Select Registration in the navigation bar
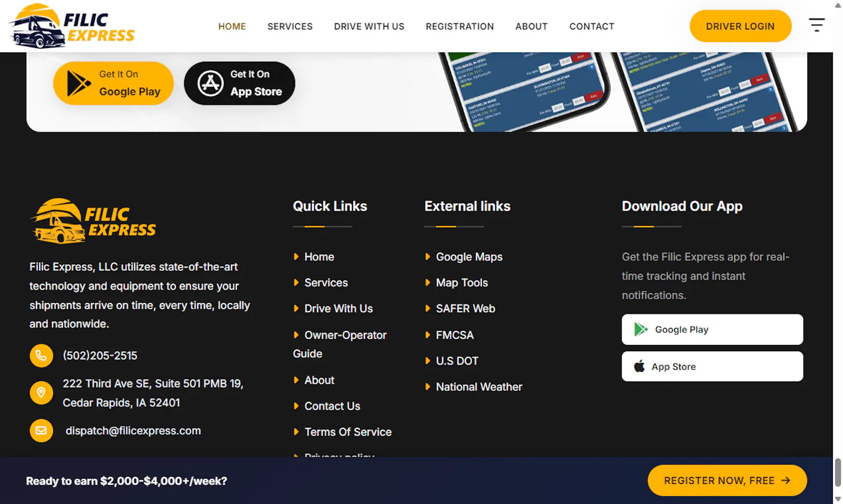The width and height of the screenshot is (843, 504). [x=459, y=26]
